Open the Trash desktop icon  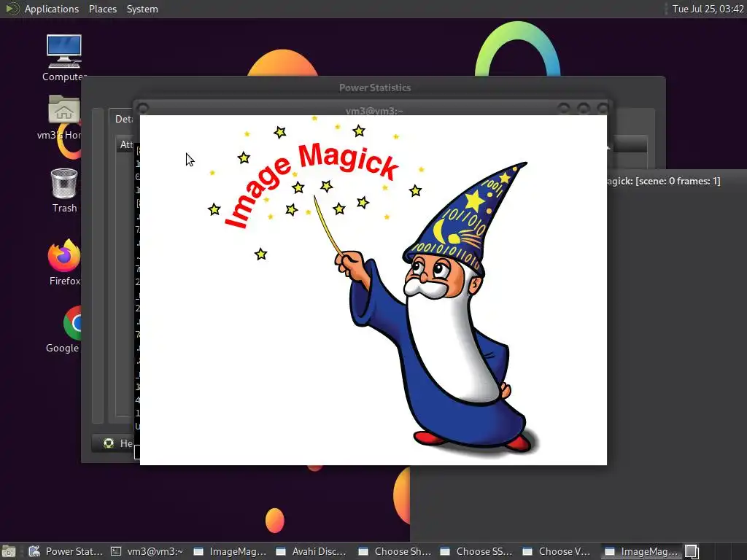64,190
